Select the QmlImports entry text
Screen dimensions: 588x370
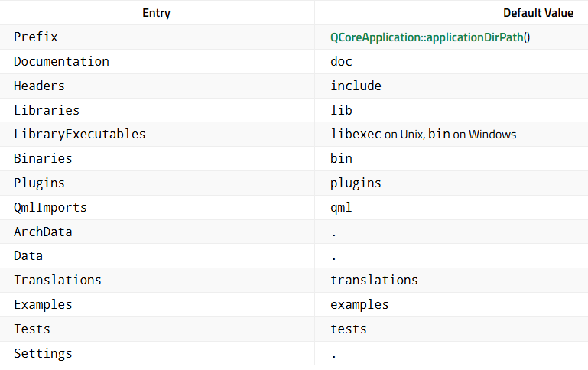[x=50, y=207]
